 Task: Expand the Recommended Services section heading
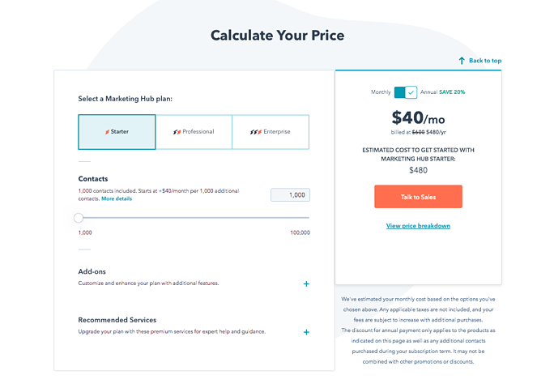[x=117, y=320]
